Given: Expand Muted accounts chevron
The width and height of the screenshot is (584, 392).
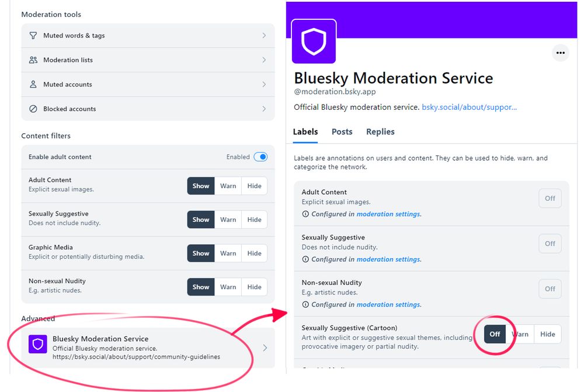Looking at the screenshot, I should tap(264, 84).
